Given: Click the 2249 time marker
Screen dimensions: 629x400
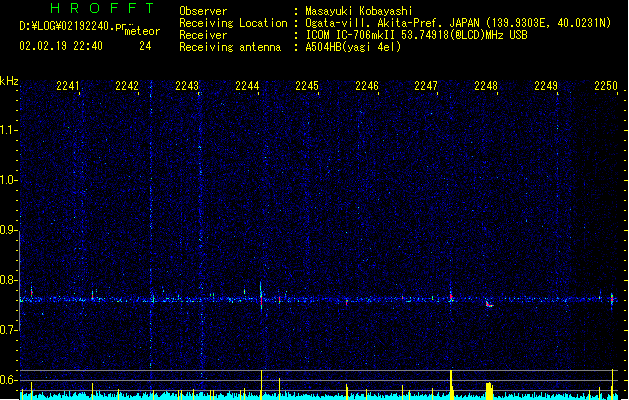Looking at the screenshot, I should pyautogui.click(x=546, y=86).
